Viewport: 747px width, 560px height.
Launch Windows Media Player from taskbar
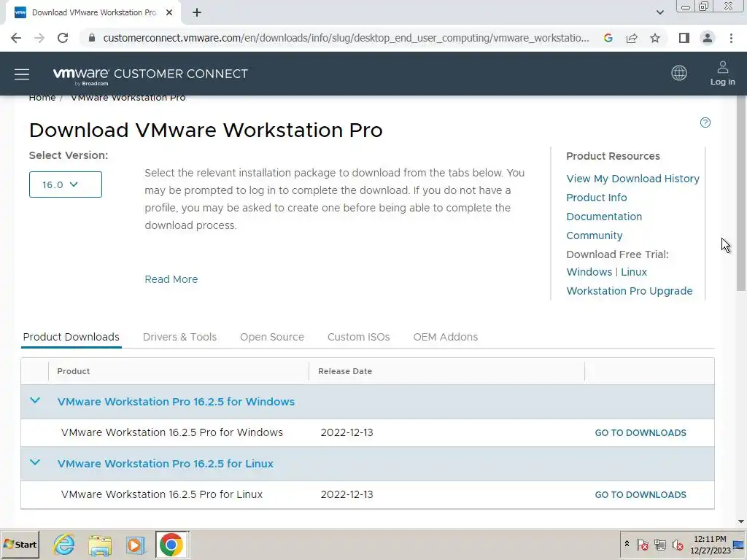click(x=135, y=544)
